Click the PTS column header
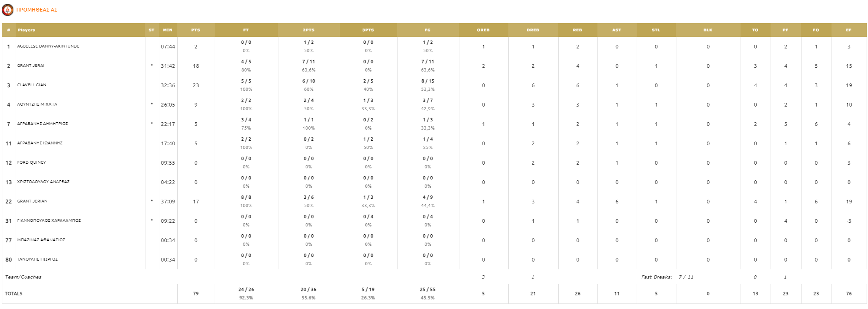868x309 pixels. coord(196,30)
